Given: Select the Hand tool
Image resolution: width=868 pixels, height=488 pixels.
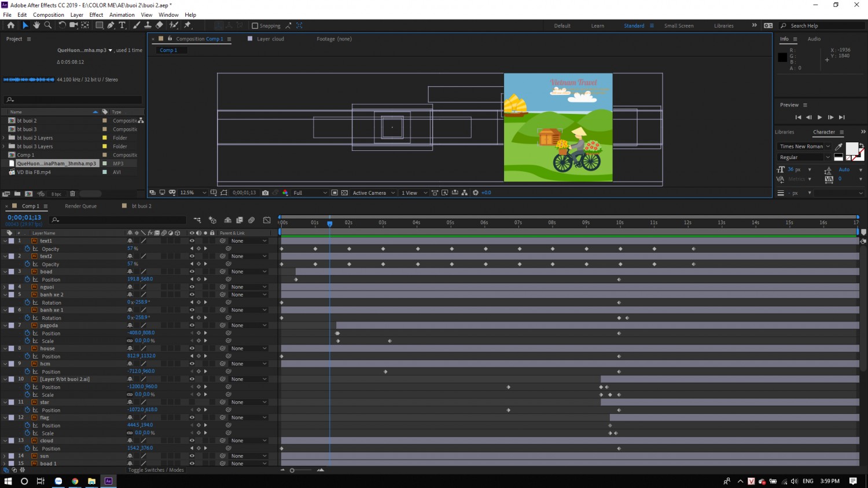Looking at the screenshot, I should [x=36, y=25].
